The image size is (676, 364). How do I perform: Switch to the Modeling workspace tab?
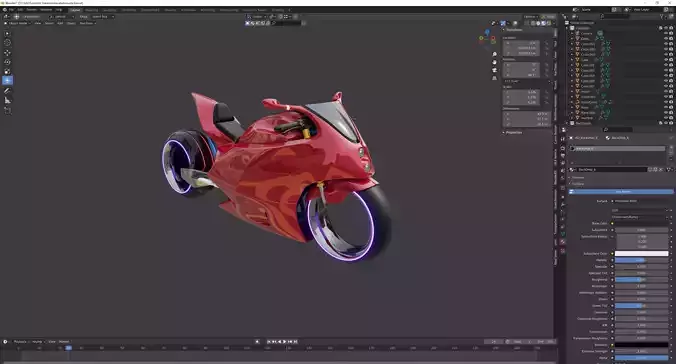coord(91,9)
